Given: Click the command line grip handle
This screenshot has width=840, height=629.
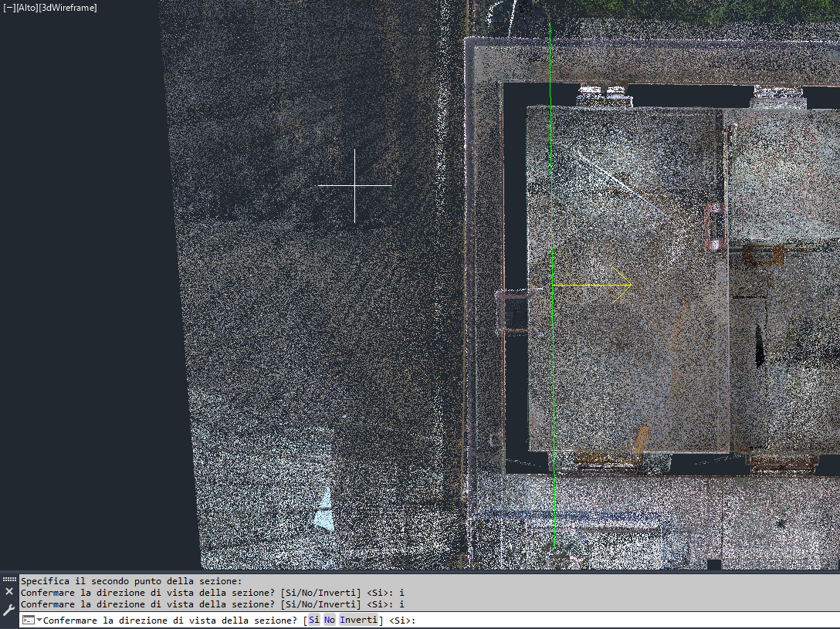Looking at the screenshot, I should tap(9, 579).
